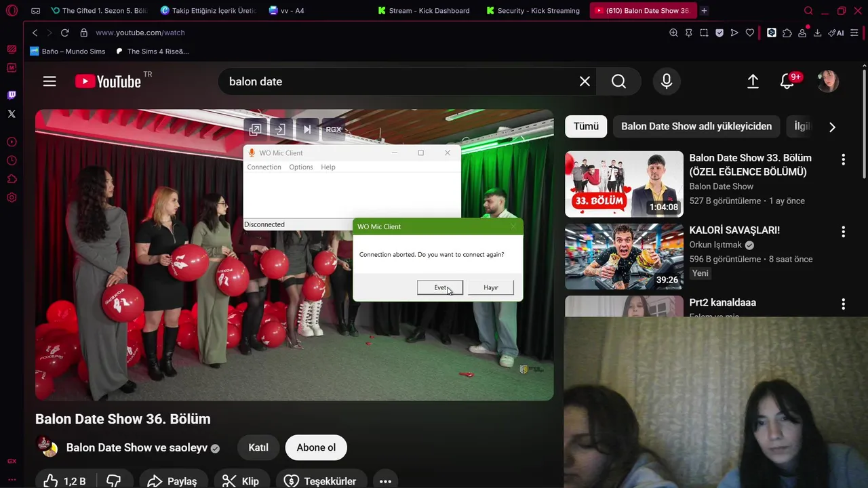868x488 pixels.
Task: Like the video showing 1,2 B
Action: point(64,481)
